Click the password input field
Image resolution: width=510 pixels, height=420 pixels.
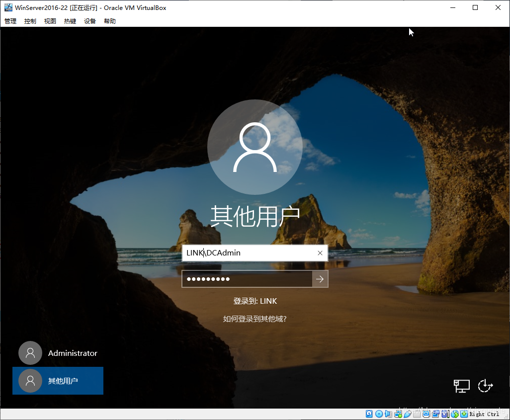pyautogui.click(x=247, y=279)
